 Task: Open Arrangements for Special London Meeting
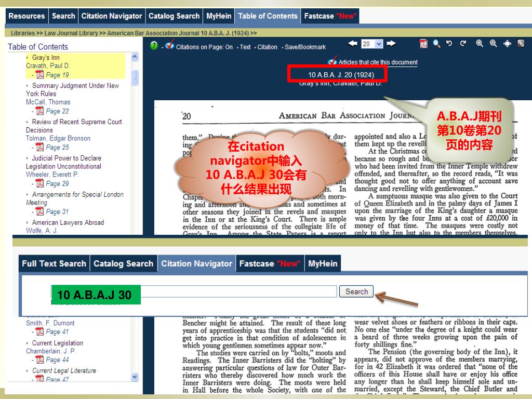[75, 198]
